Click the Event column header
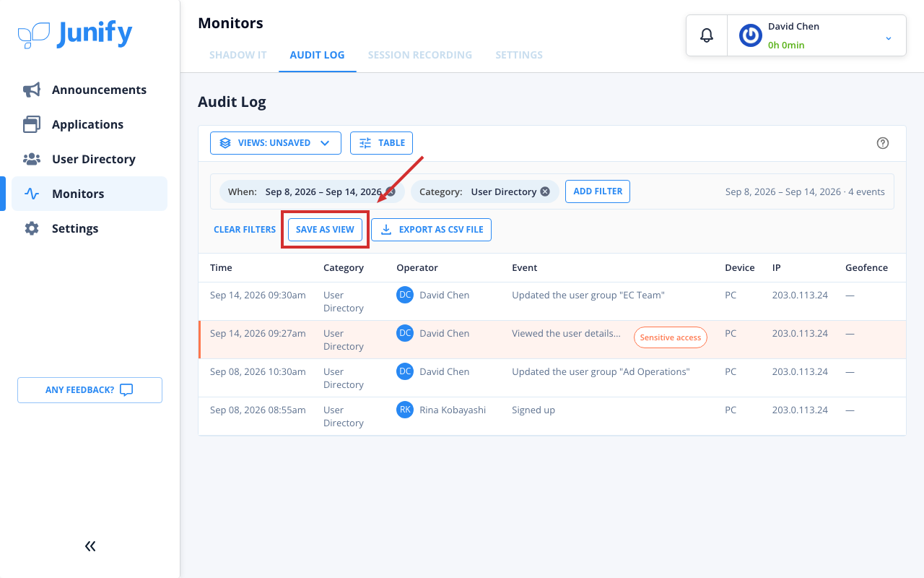The width and height of the screenshot is (924, 578). coord(525,267)
